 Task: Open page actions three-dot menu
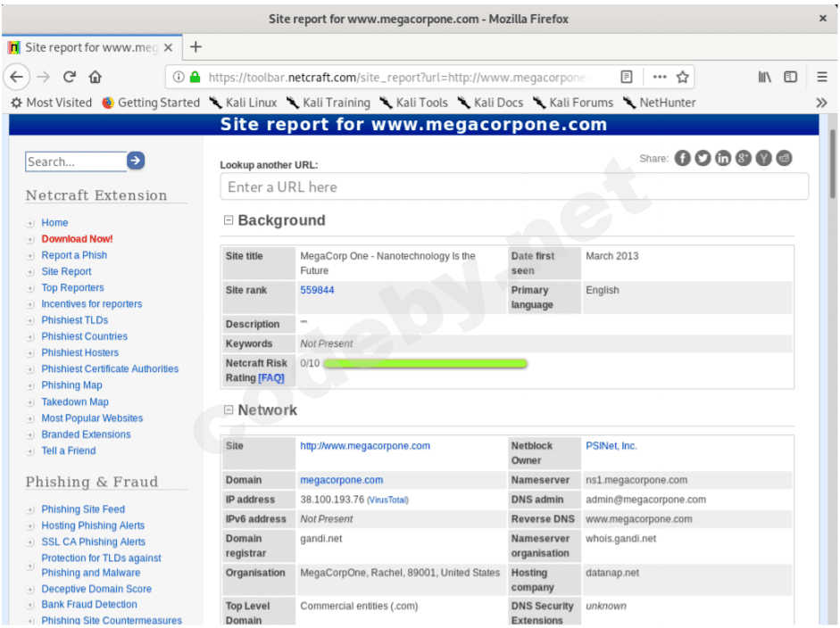pyautogui.click(x=660, y=77)
